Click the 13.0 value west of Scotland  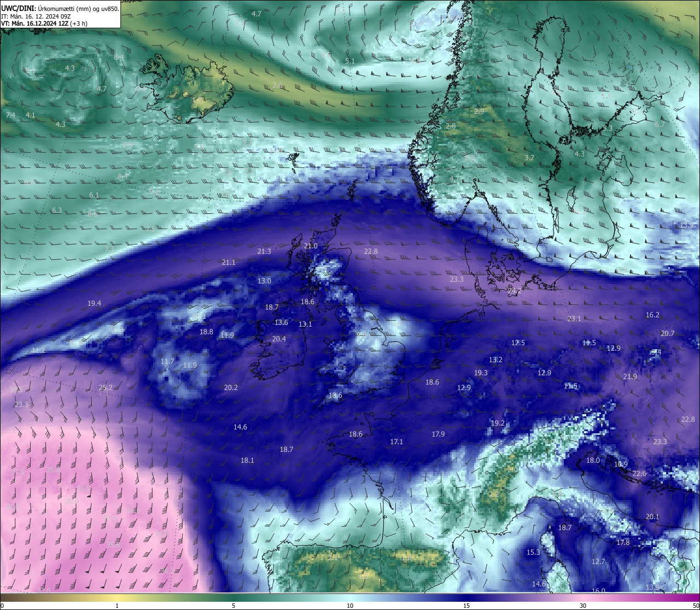tap(264, 281)
